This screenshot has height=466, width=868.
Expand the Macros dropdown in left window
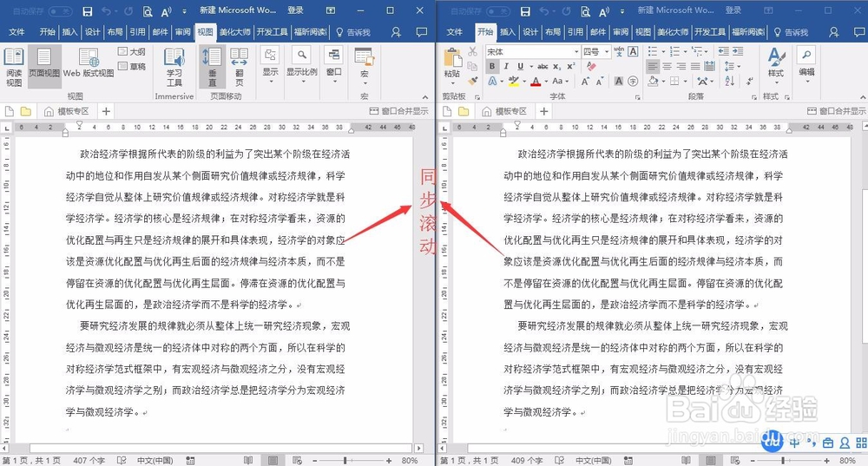365,67
